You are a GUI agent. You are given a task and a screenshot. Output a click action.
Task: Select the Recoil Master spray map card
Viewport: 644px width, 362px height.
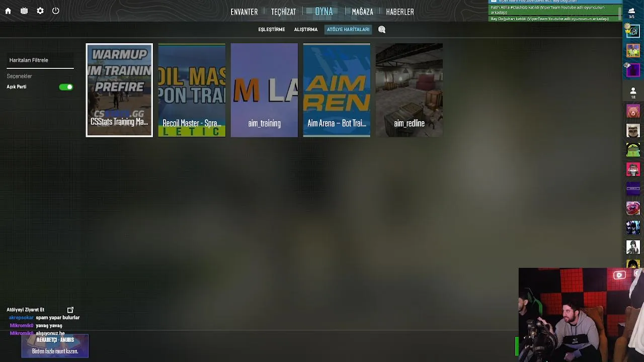pyautogui.click(x=192, y=90)
